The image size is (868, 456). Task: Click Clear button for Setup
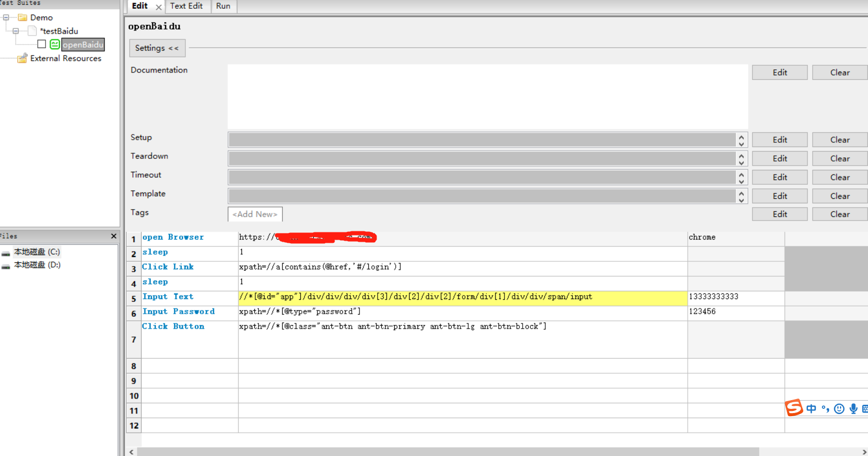(x=840, y=140)
